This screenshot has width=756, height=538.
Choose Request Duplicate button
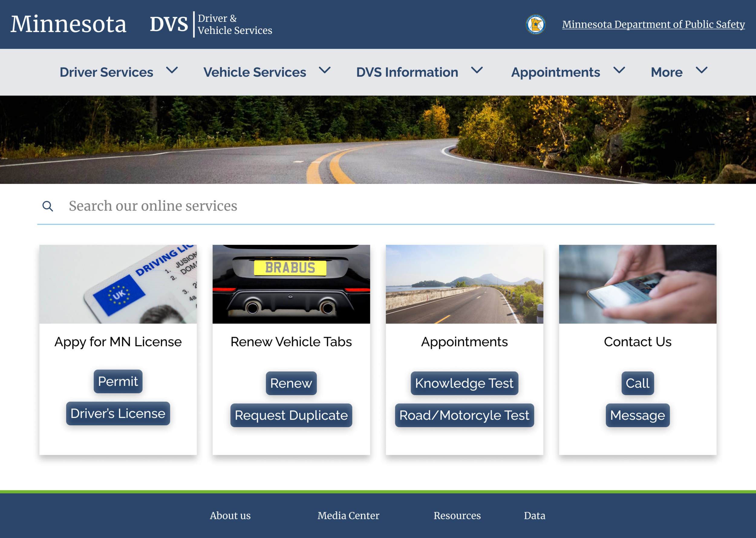click(291, 415)
